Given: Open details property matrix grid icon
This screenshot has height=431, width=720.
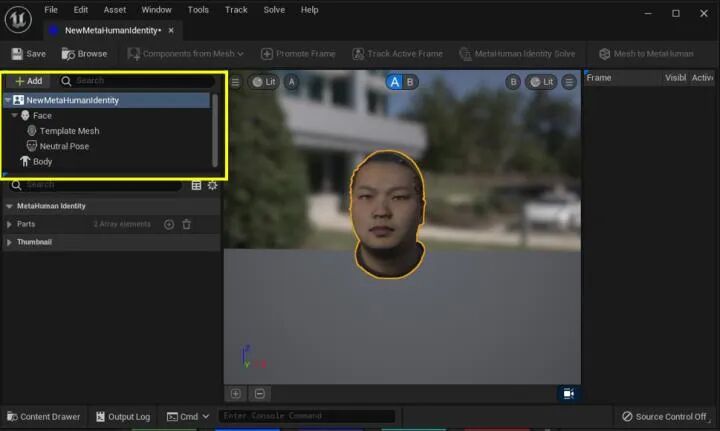Looking at the screenshot, I should [x=196, y=185].
